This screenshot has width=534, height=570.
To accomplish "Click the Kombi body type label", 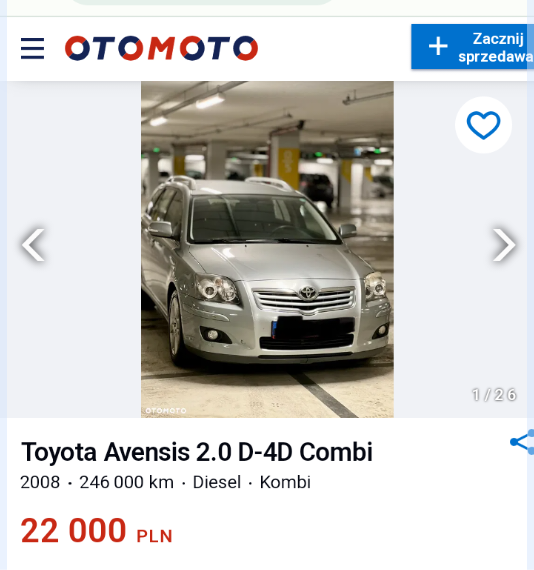I will coord(285,482).
